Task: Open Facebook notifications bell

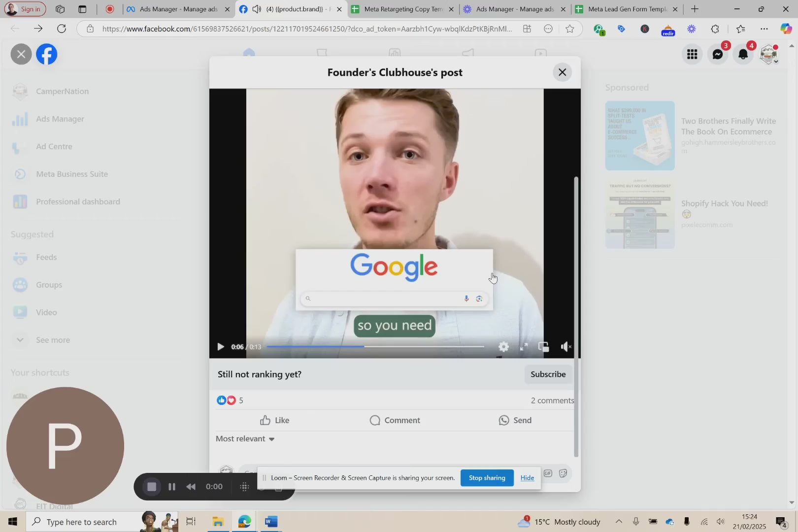Action: 743,54
